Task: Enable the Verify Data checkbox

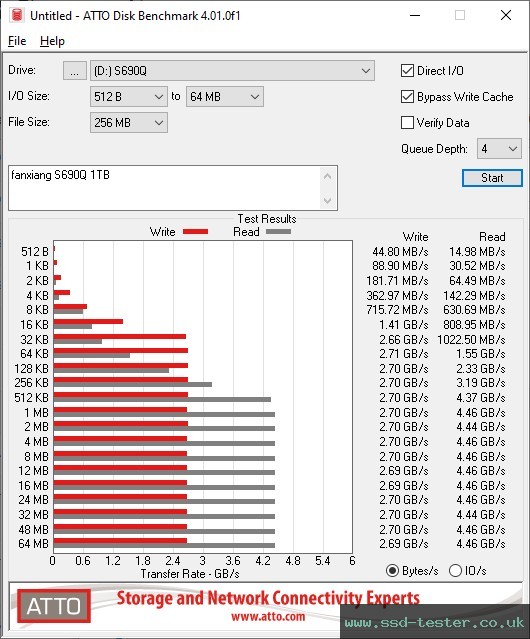Action: 407,123
